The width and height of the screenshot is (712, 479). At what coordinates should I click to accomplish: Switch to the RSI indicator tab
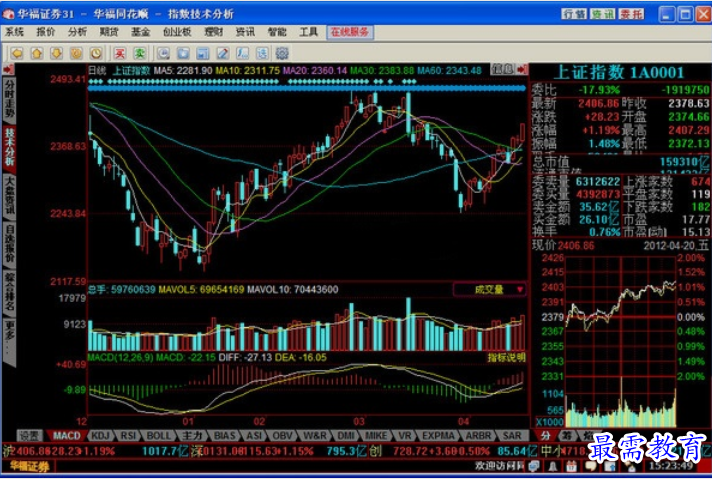(x=129, y=435)
